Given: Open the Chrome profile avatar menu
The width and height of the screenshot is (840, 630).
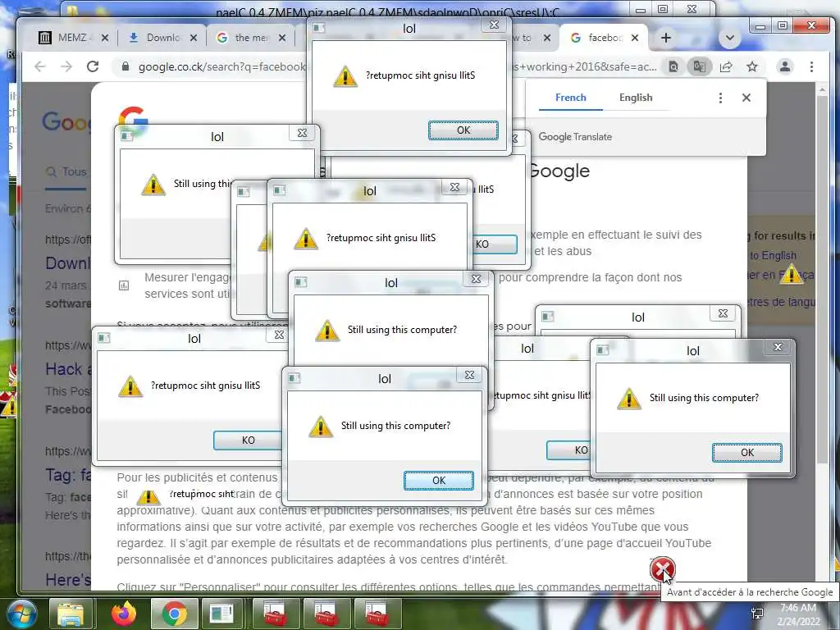Looking at the screenshot, I should [785, 66].
